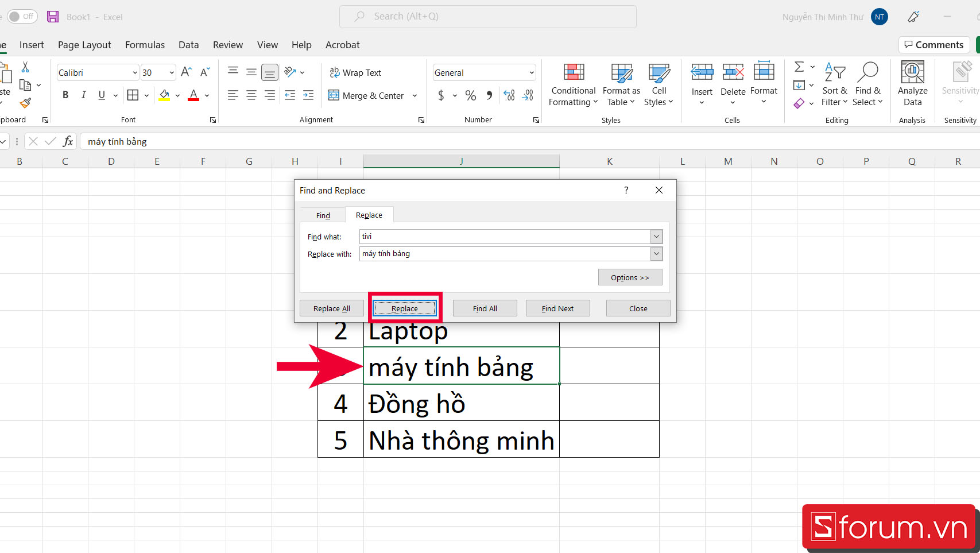Click the Cut scissors icon
980x553 pixels.
25,67
